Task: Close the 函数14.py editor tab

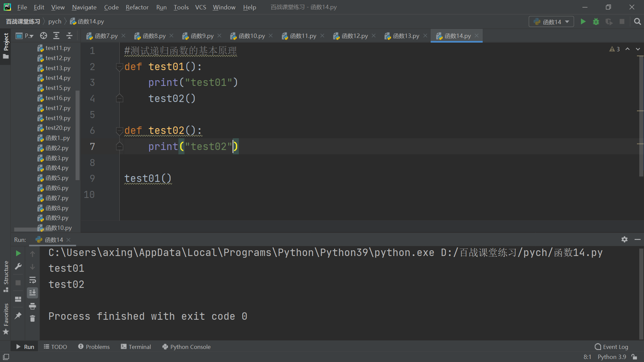Action: [x=477, y=36]
